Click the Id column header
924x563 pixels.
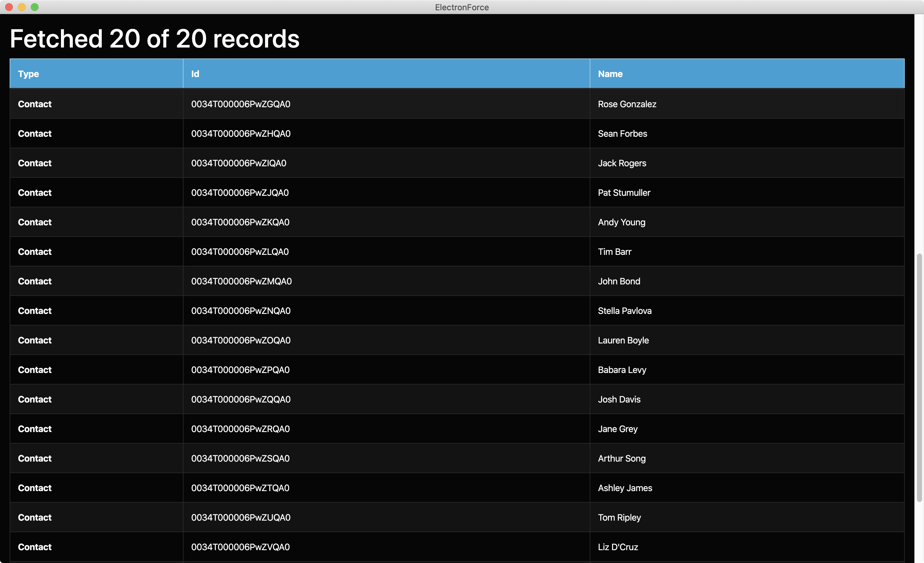pyautogui.click(x=195, y=74)
